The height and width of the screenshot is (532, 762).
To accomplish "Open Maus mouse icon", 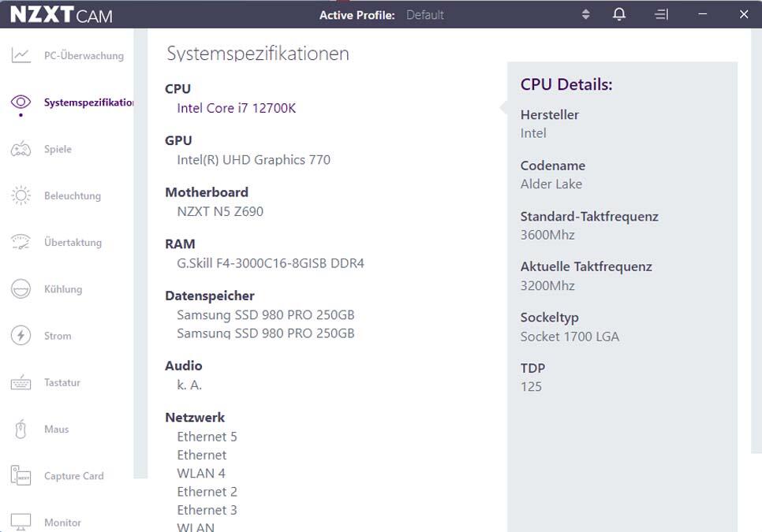I will coord(21,429).
